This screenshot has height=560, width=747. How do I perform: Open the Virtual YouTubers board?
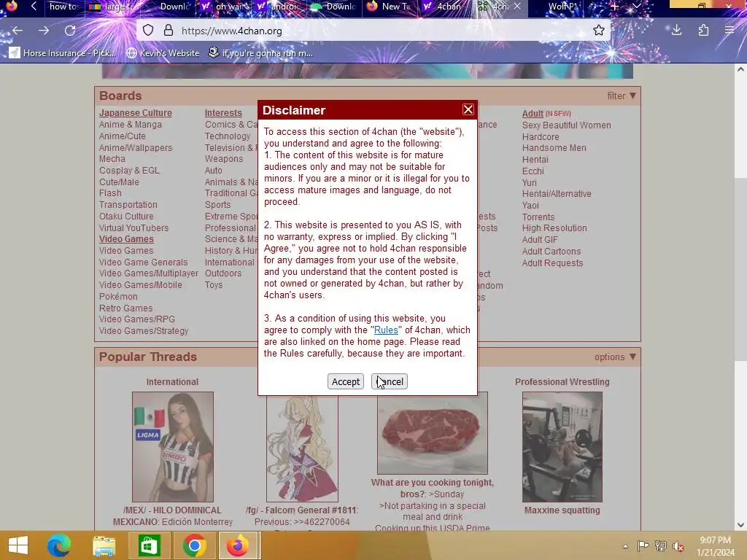(x=133, y=227)
